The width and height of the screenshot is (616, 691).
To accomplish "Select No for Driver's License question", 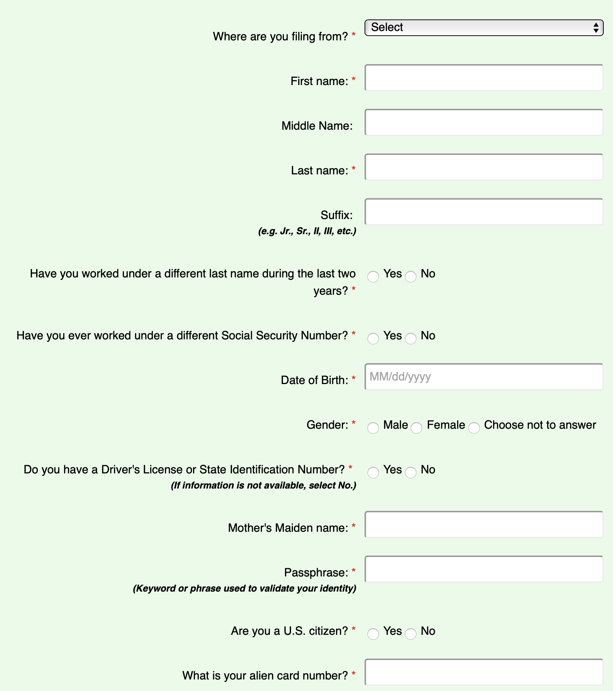I will tap(411, 473).
